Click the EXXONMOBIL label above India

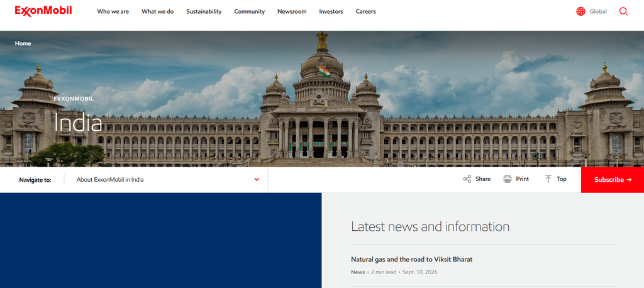(x=74, y=99)
